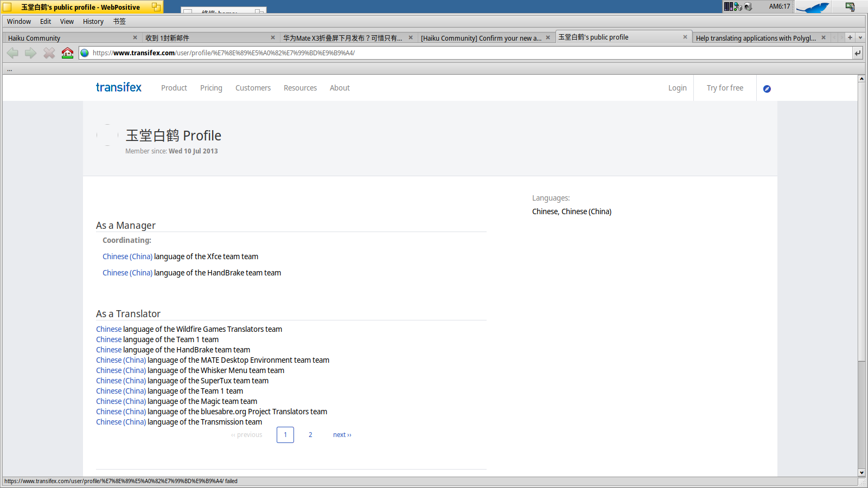The image size is (868, 488).
Task: Click the stop loading X icon
Action: point(49,53)
